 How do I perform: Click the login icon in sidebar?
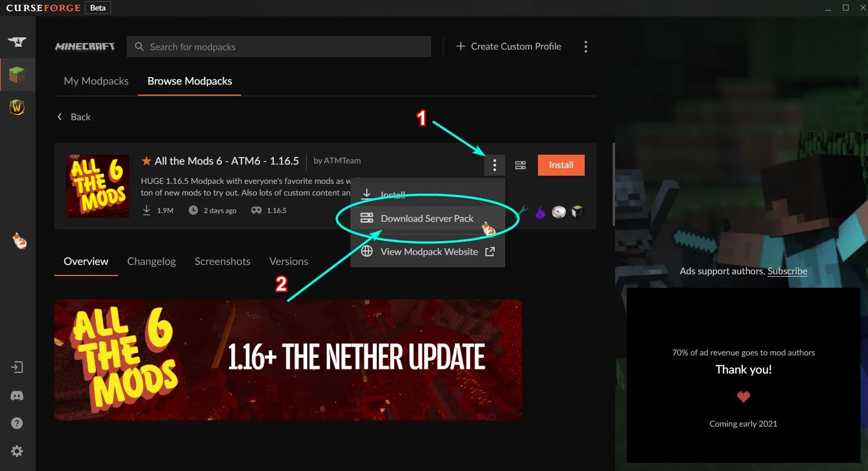(x=17, y=367)
